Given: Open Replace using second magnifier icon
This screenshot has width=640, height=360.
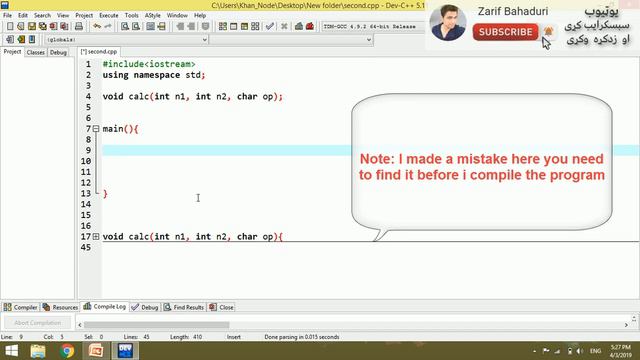Looking at the screenshot, I should 136,27.
